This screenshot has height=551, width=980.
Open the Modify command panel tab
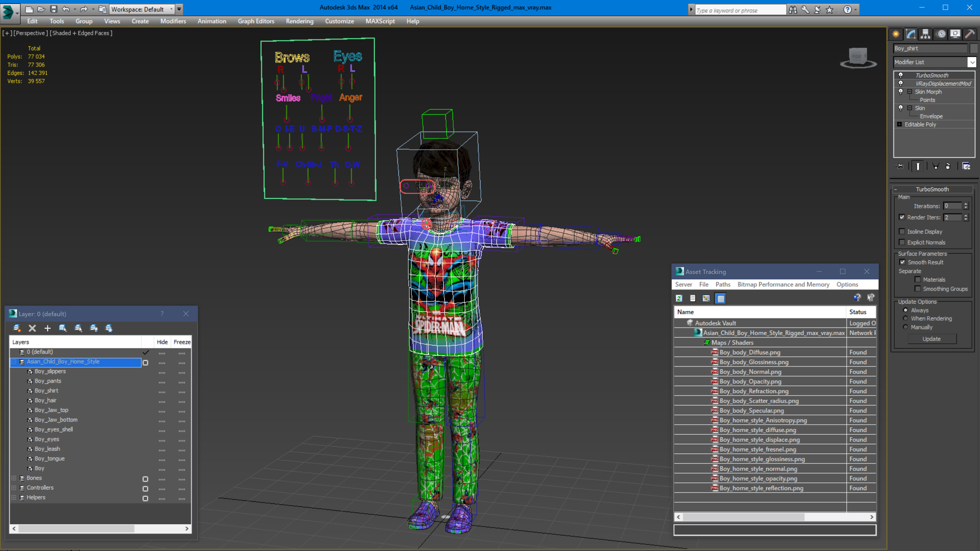point(911,34)
